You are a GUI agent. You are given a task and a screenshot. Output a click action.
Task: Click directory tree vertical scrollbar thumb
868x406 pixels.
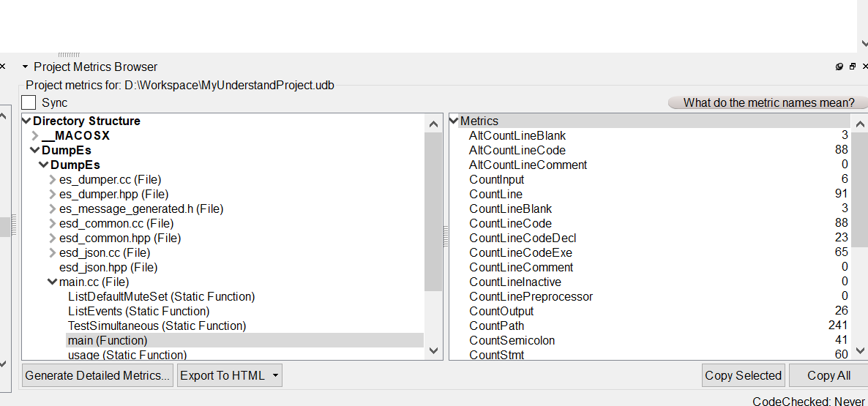pyautogui.click(x=433, y=211)
